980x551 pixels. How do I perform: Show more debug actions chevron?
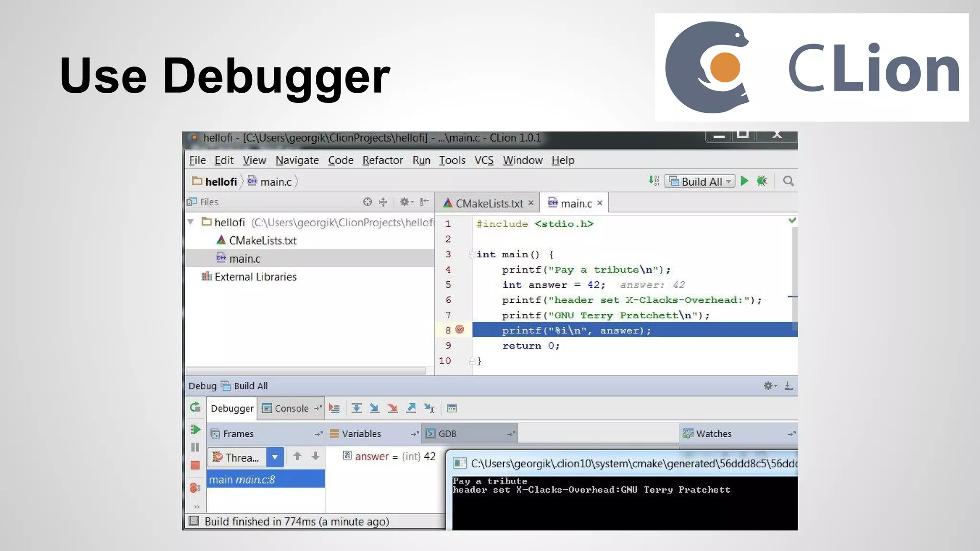[x=197, y=507]
